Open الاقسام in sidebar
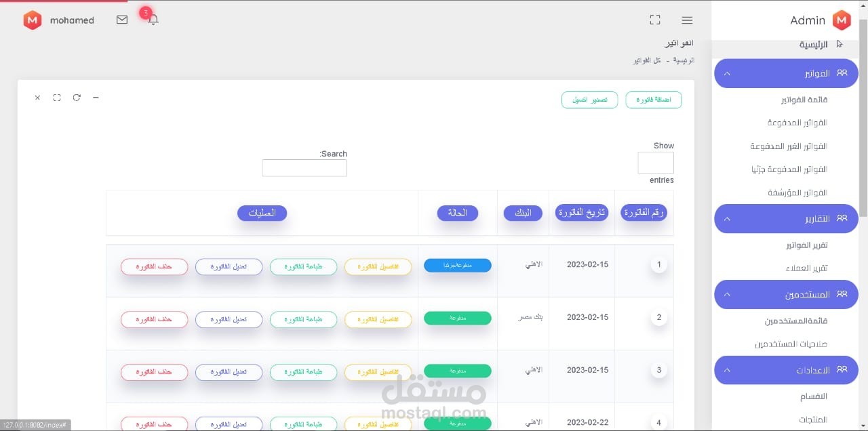This screenshot has height=431, width=868. pyautogui.click(x=814, y=396)
